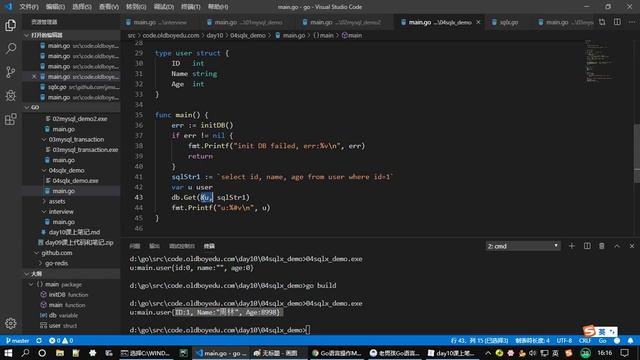Collapse the Outline section
The image size is (640, 360).
[71, 273]
